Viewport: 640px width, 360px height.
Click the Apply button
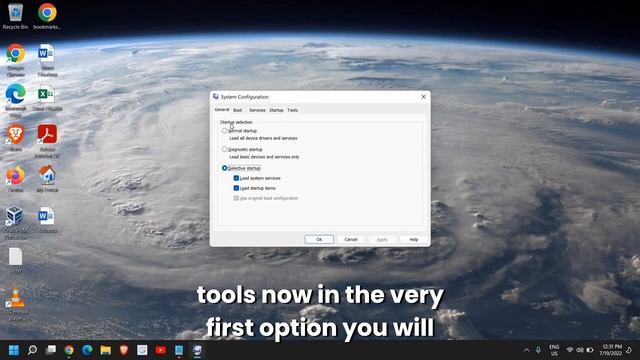[382, 240]
